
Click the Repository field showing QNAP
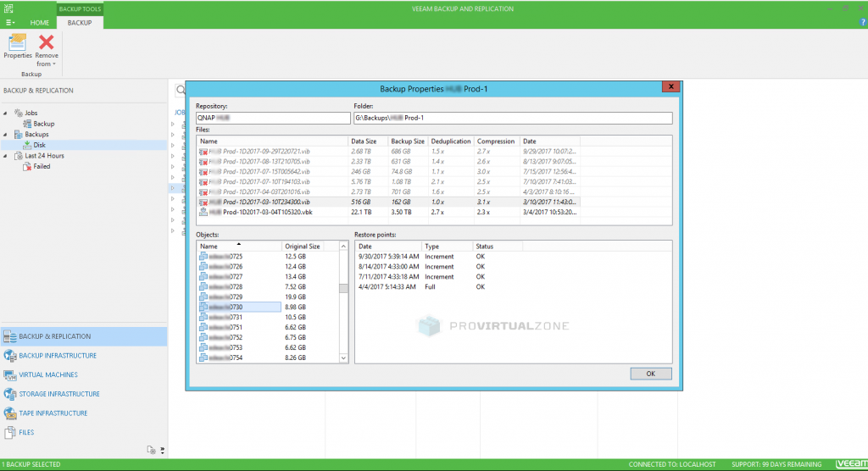pyautogui.click(x=273, y=118)
